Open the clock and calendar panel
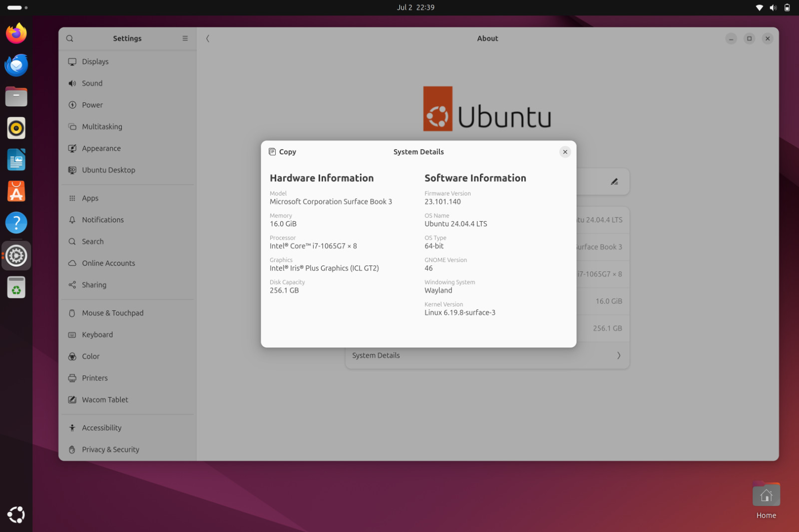Viewport: 799px width, 532px height. point(415,7)
